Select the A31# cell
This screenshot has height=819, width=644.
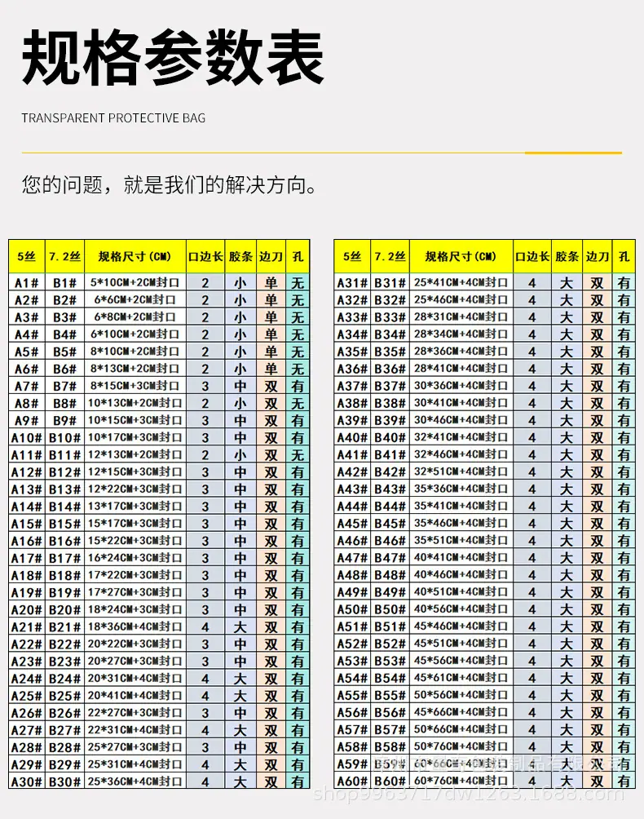click(x=352, y=283)
